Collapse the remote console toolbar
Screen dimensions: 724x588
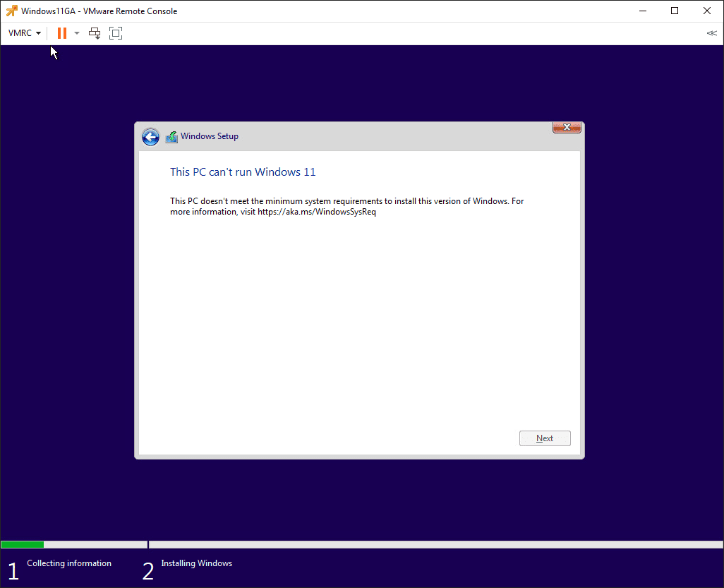711,32
